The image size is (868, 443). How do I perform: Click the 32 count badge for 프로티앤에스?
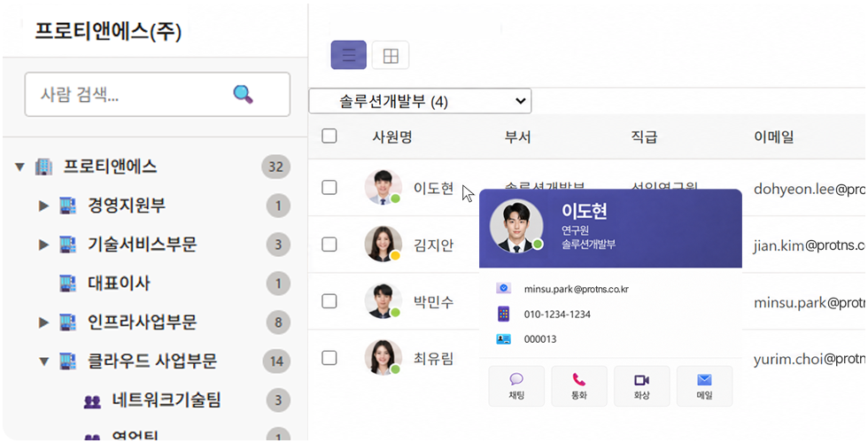coord(275,167)
